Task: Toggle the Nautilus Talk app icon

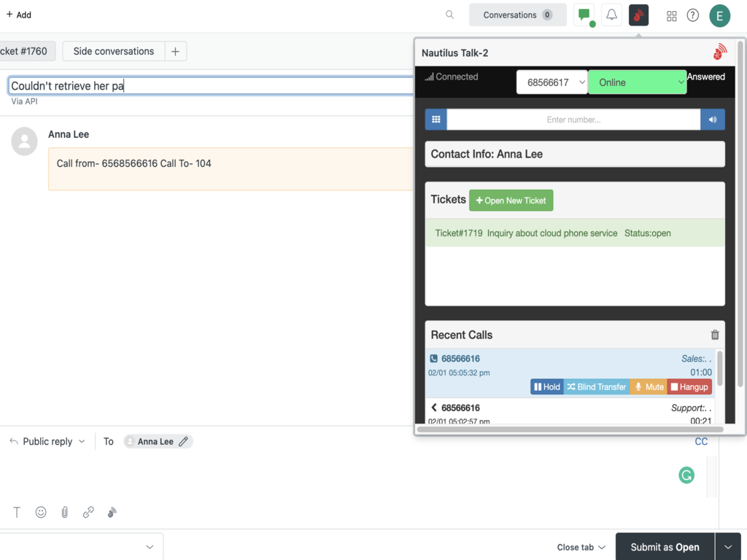Action: point(639,15)
